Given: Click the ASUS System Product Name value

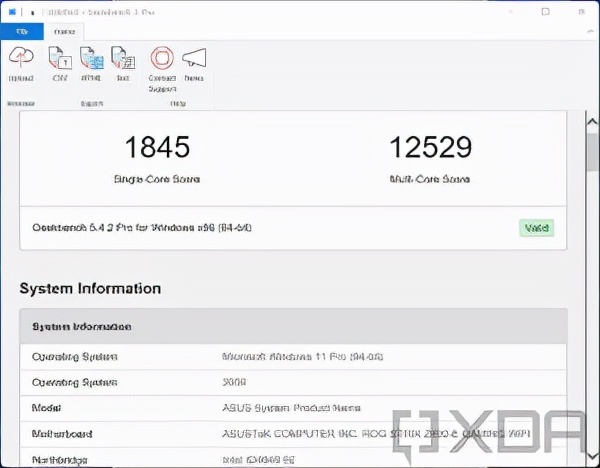Looking at the screenshot, I should tap(291, 408).
